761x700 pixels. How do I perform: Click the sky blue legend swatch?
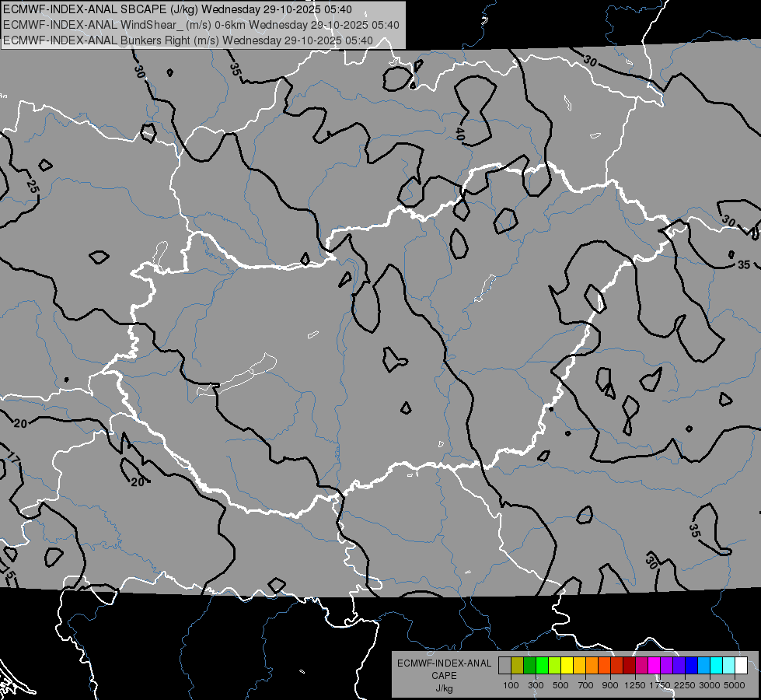click(x=703, y=666)
